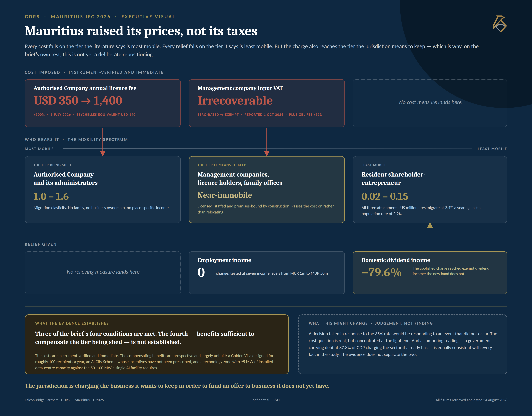Screen dimensions: 532x416
Task: Click the gold FalconBridge logo icon
Action: click(500, 24)
